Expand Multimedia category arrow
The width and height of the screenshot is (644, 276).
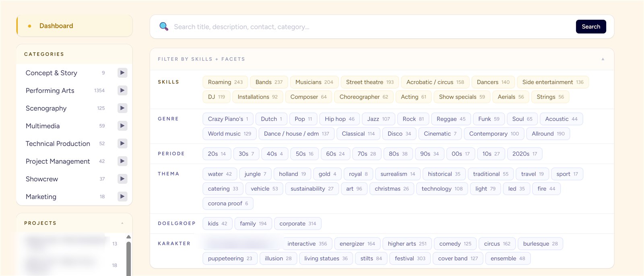pos(122,126)
